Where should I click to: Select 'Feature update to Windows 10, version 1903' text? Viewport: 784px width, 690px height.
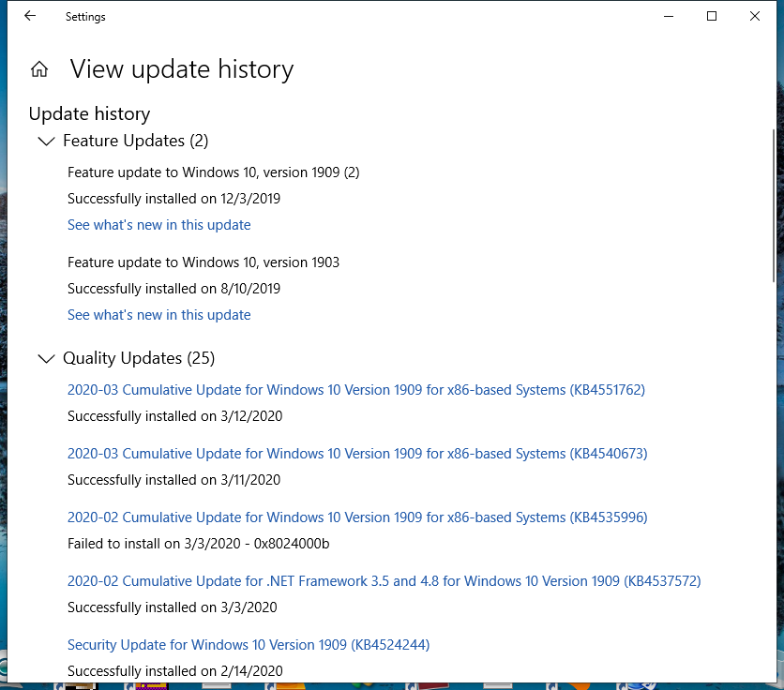pos(204,262)
